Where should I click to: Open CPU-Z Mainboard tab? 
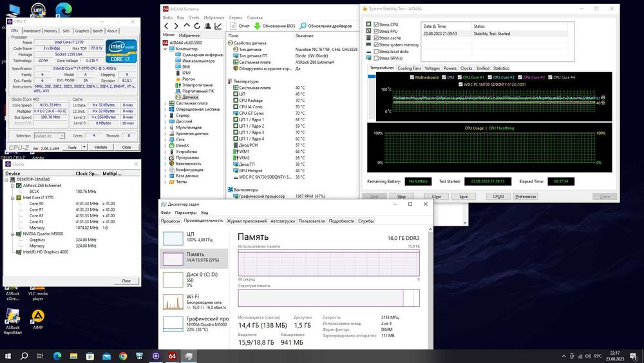click(x=32, y=31)
